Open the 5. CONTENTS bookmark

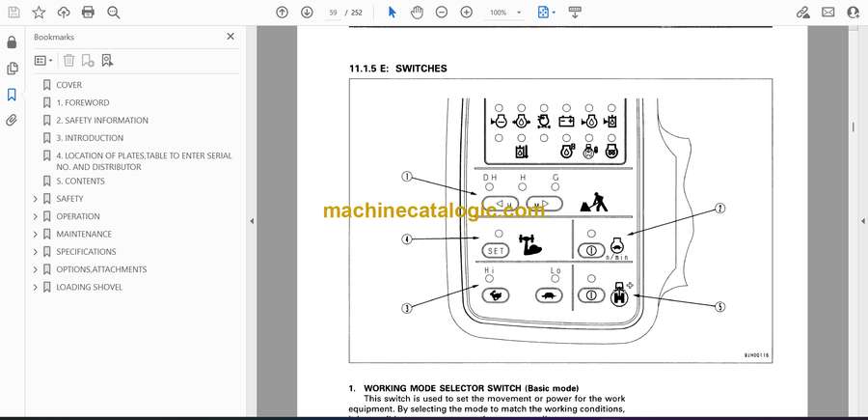click(x=80, y=182)
